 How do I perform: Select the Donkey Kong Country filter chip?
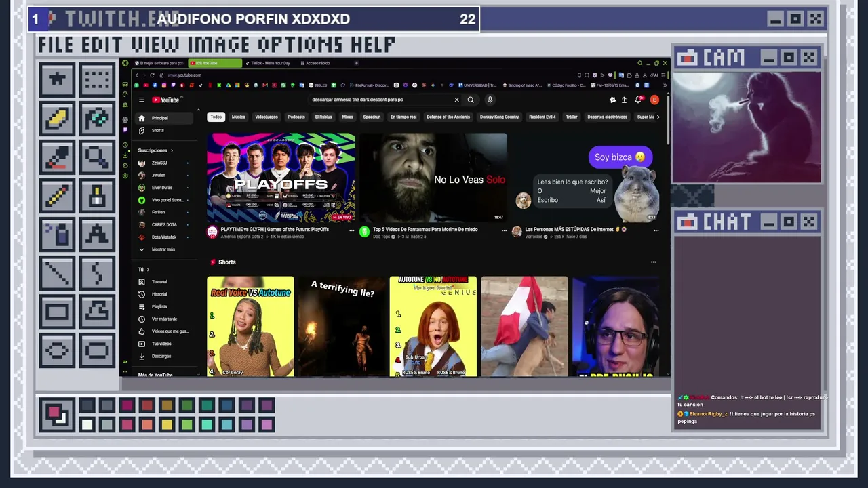[499, 117]
